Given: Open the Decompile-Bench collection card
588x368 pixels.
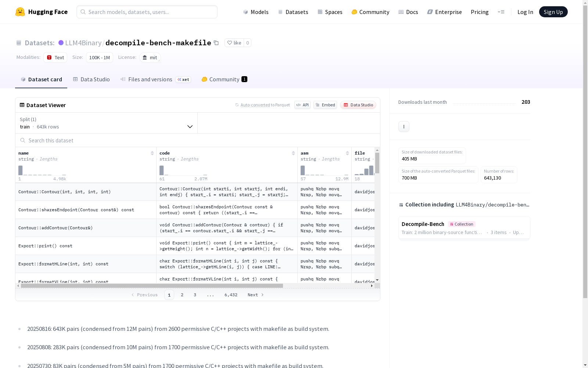Looking at the screenshot, I should click(464, 228).
